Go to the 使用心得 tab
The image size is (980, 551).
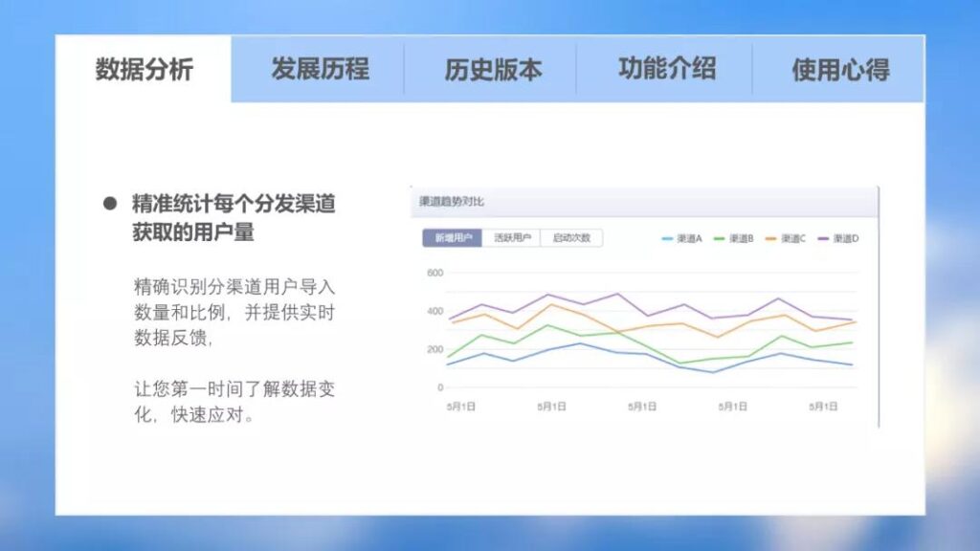[x=840, y=69]
